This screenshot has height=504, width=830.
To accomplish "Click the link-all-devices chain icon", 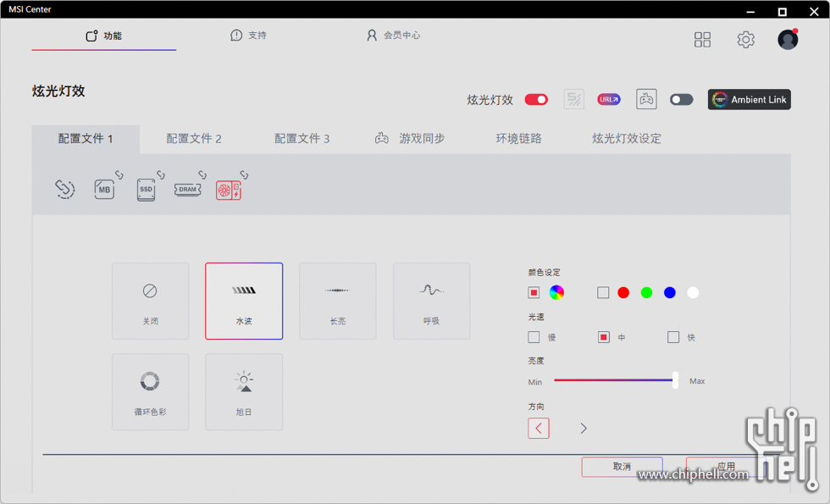I will pyautogui.click(x=65, y=189).
